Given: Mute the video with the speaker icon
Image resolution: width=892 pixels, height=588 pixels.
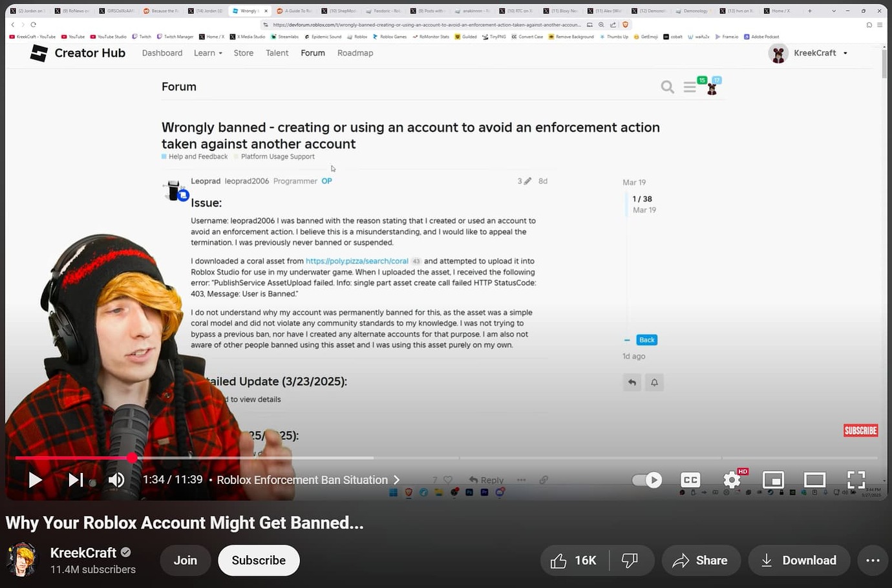Looking at the screenshot, I should pyautogui.click(x=116, y=479).
